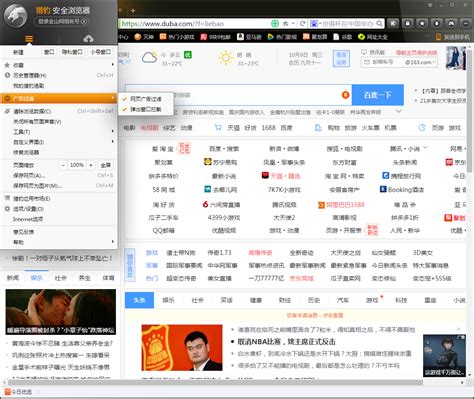The image size is (474, 399).
Task: Select 保存网页(A)... menu item
Action: coord(59,175)
